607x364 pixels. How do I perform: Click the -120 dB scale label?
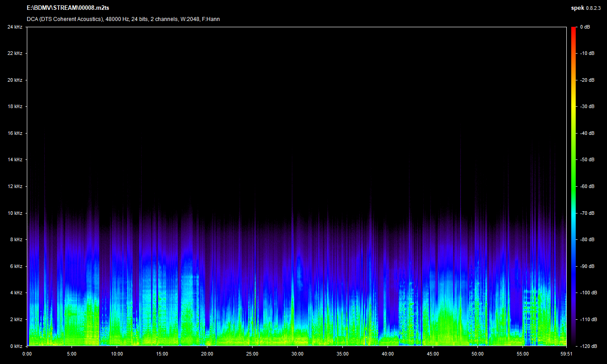588,346
